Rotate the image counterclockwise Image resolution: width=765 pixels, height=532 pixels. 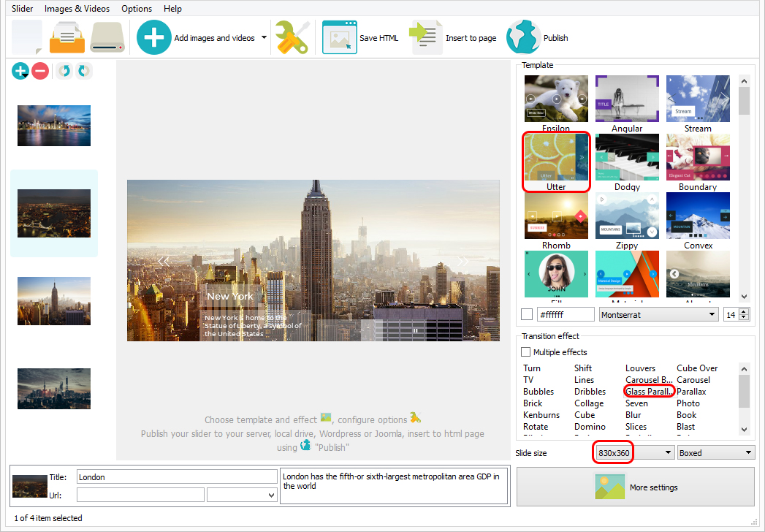pyautogui.click(x=64, y=72)
